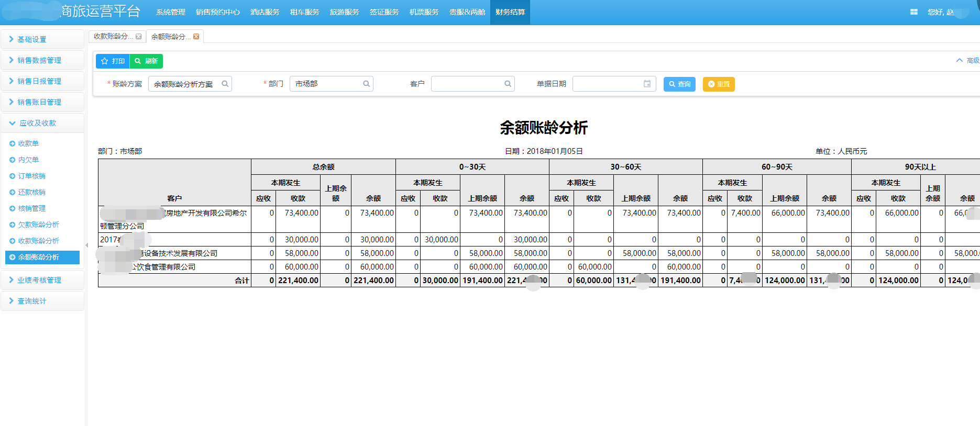Viewport: 980px width, 426px height.
Task: Click the user greeting 您好 in header
Action: click(x=941, y=12)
